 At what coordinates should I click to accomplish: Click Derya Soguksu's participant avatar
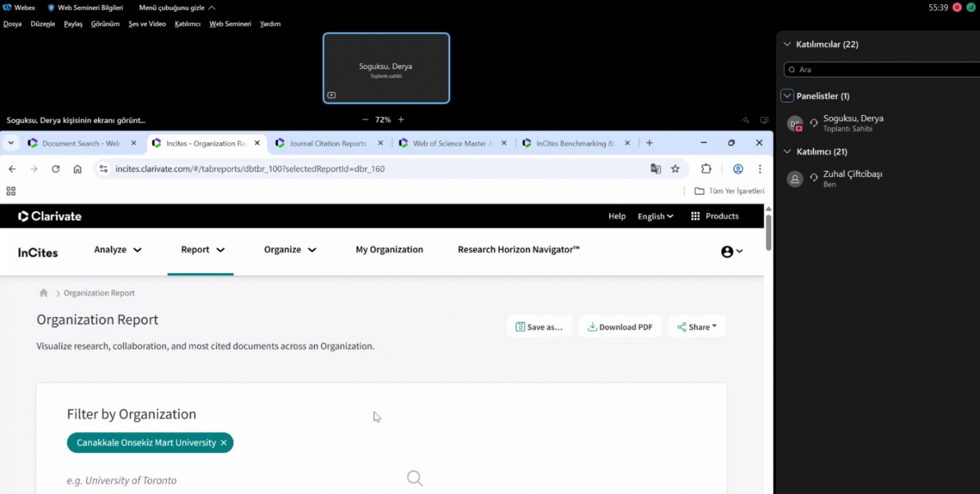(x=795, y=123)
